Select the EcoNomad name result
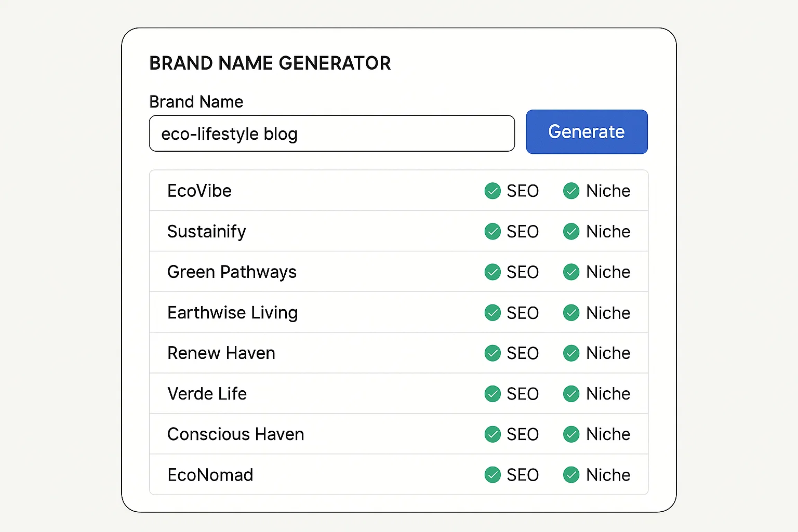The height and width of the screenshot is (532, 798). pyautogui.click(x=210, y=475)
